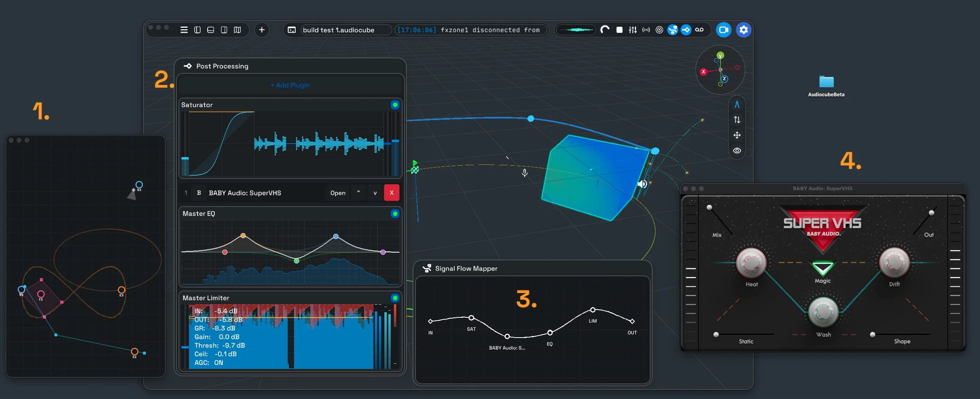
Task: Click the Post Processing panel header icon
Action: coord(188,66)
